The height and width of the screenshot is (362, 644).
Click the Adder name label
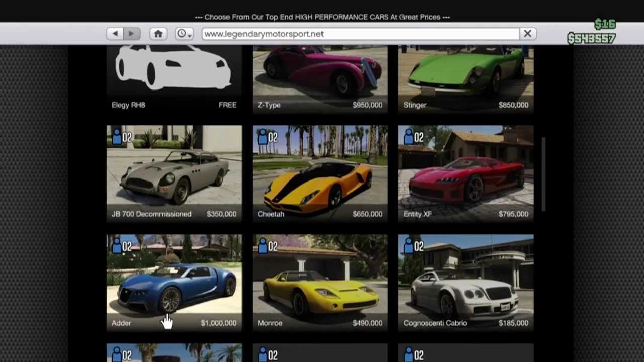click(121, 323)
